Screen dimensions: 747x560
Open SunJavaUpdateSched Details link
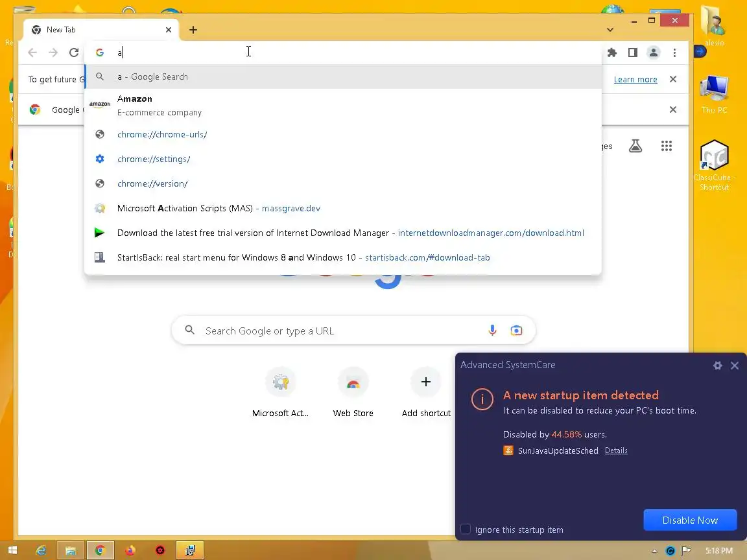pos(616,450)
